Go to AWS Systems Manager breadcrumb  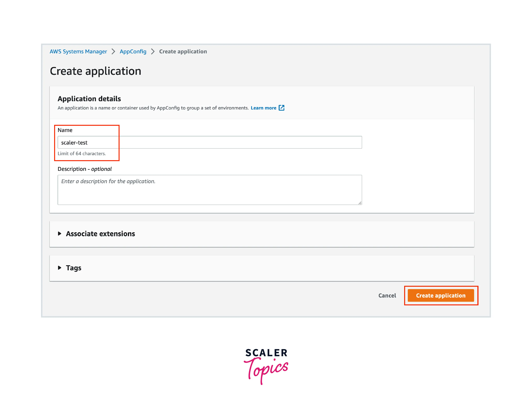tap(78, 51)
